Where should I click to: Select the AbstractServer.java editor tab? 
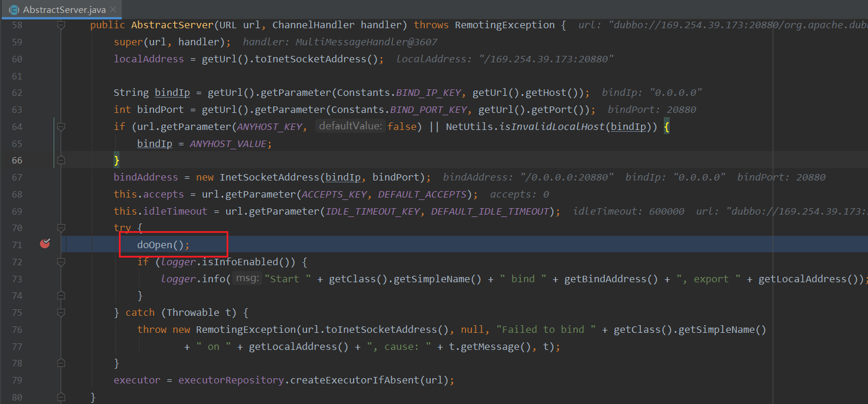[x=64, y=9]
